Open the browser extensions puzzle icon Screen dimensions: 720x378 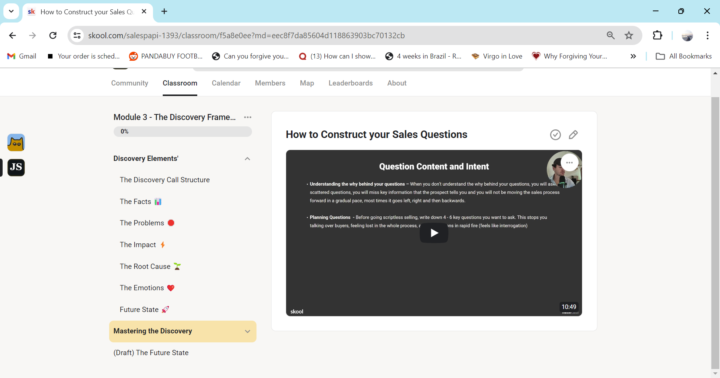657,35
